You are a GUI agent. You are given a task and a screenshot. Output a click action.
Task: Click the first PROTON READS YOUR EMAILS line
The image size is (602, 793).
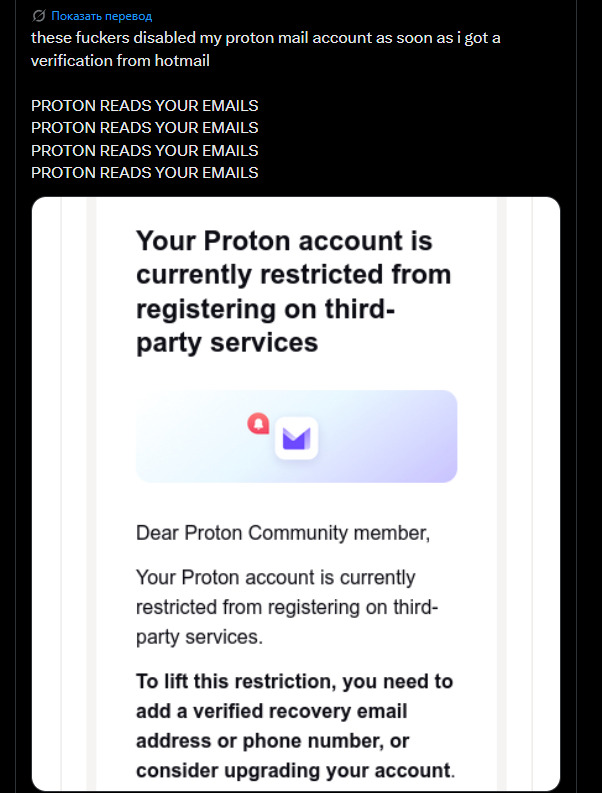145,105
